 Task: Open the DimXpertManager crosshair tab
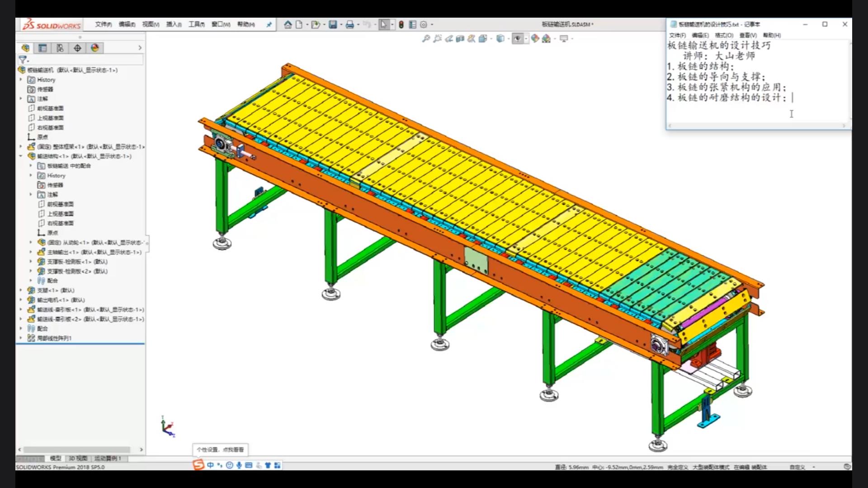77,48
